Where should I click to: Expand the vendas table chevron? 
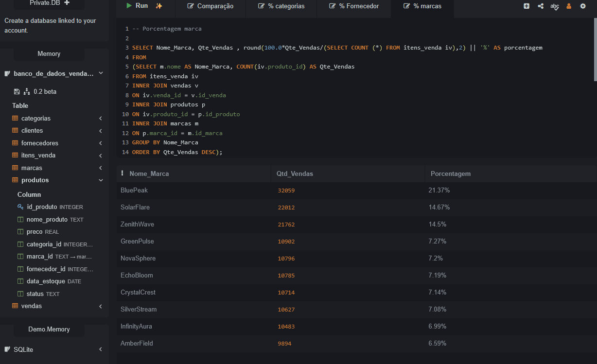click(x=101, y=306)
